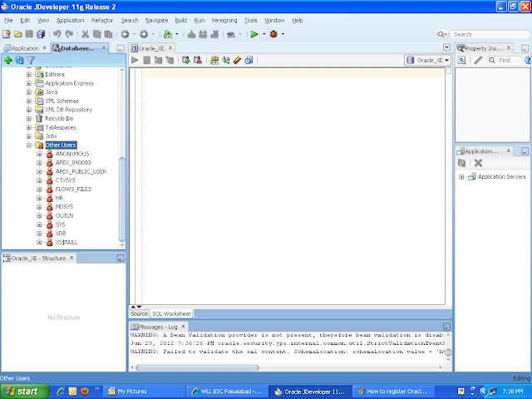The width and height of the screenshot is (532, 399).
Task: Expand the SYS user node
Action: 39,224
